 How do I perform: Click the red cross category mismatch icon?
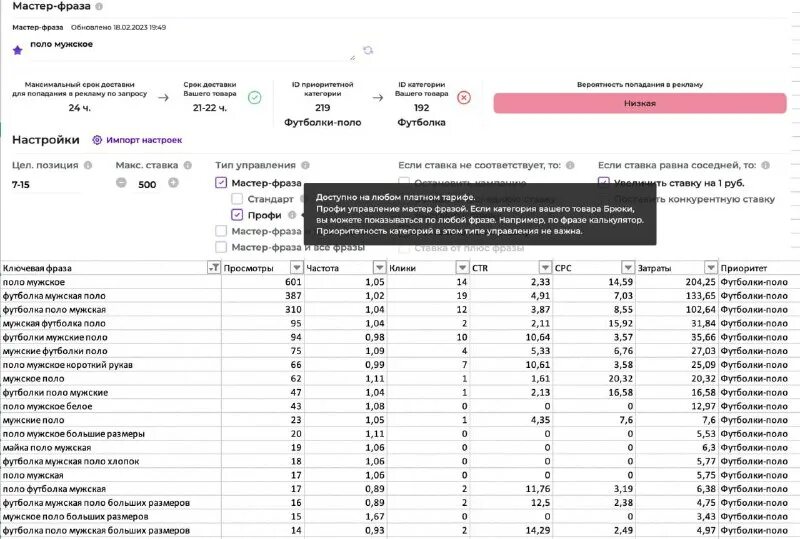[464, 97]
